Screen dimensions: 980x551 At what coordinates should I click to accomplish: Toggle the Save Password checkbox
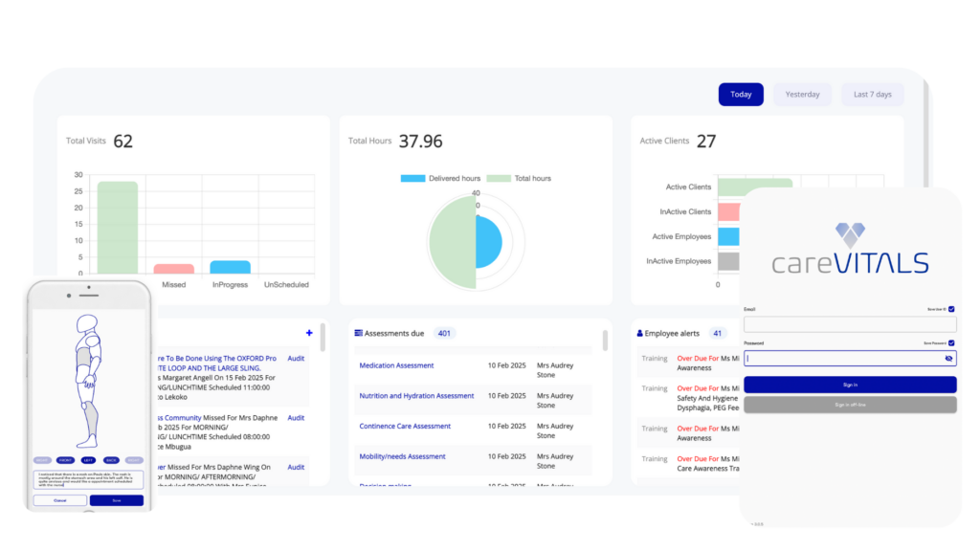pos(951,342)
